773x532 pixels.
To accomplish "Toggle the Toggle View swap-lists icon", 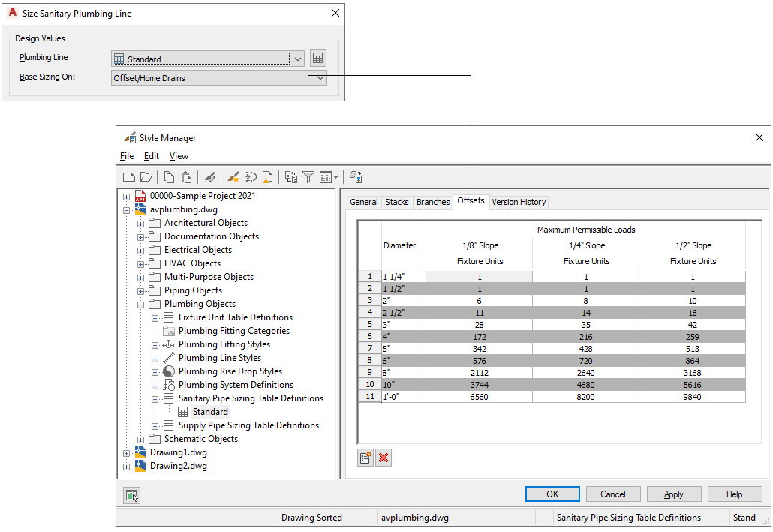I will 291,177.
